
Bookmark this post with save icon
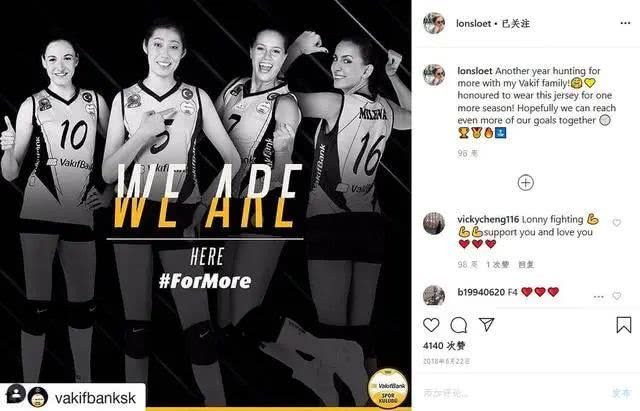[624, 325]
